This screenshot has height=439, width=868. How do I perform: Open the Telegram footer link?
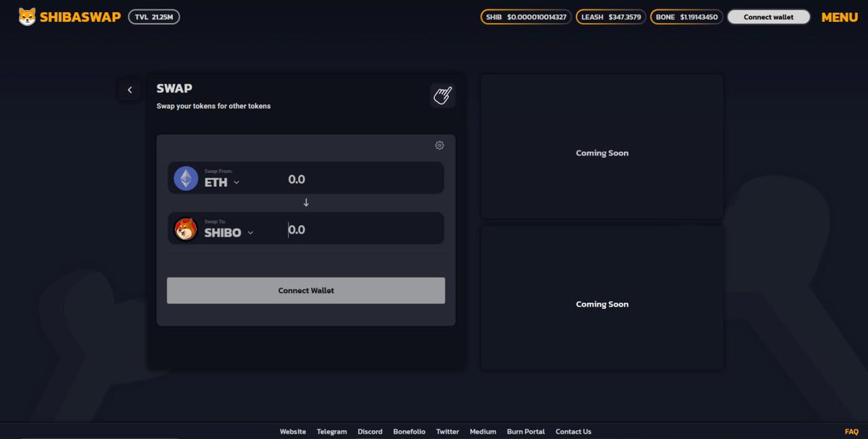332,432
